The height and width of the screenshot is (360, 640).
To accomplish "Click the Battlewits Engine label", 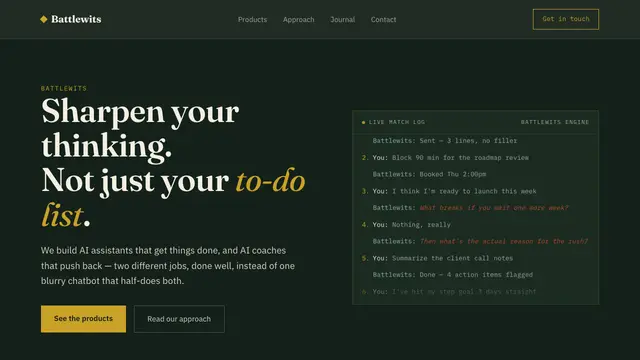I will [555, 122].
